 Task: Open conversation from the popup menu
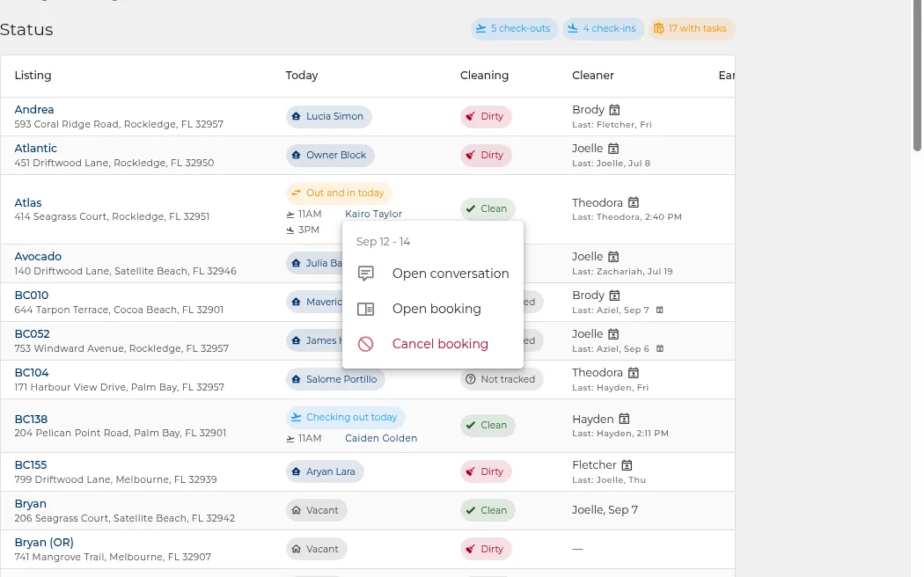pyautogui.click(x=433, y=274)
